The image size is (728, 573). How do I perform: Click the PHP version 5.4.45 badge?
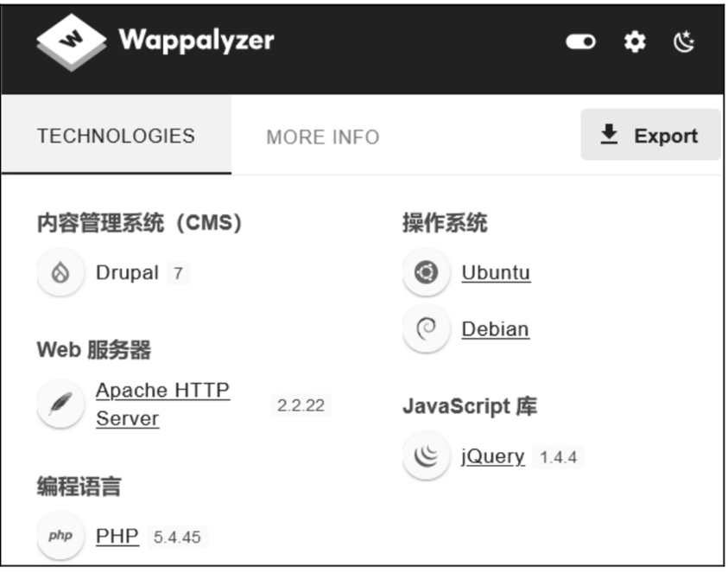point(177,538)
